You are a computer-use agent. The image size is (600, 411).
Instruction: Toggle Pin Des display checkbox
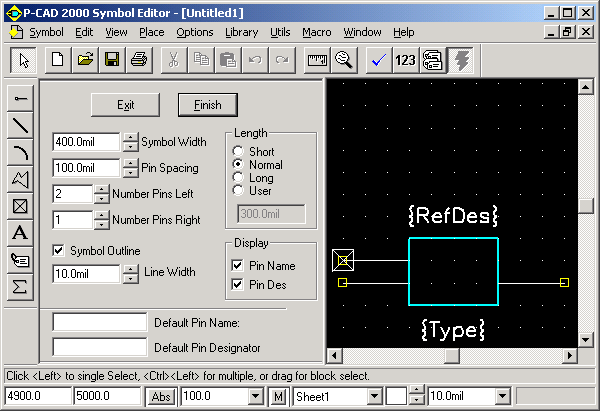coord(237,284)
